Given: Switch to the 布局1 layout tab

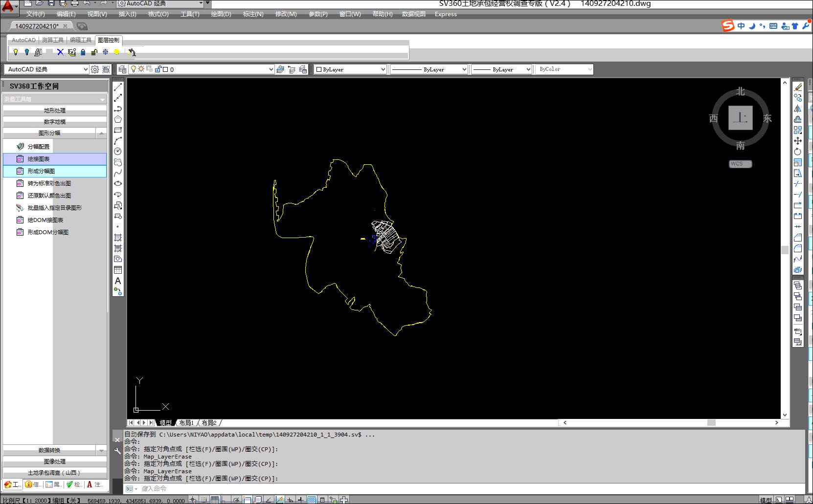Looking at the screenshot, I should 186,423.
